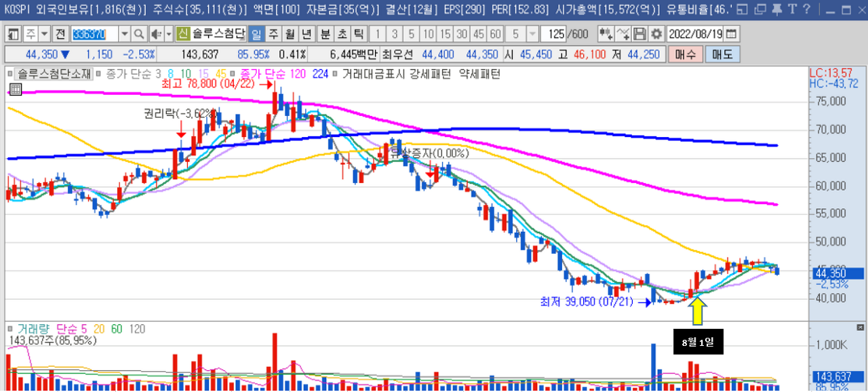The image size is (868, 392).
Task: Toggle the square before 거래대금표시 legend
Action: [x=335, y=74]
